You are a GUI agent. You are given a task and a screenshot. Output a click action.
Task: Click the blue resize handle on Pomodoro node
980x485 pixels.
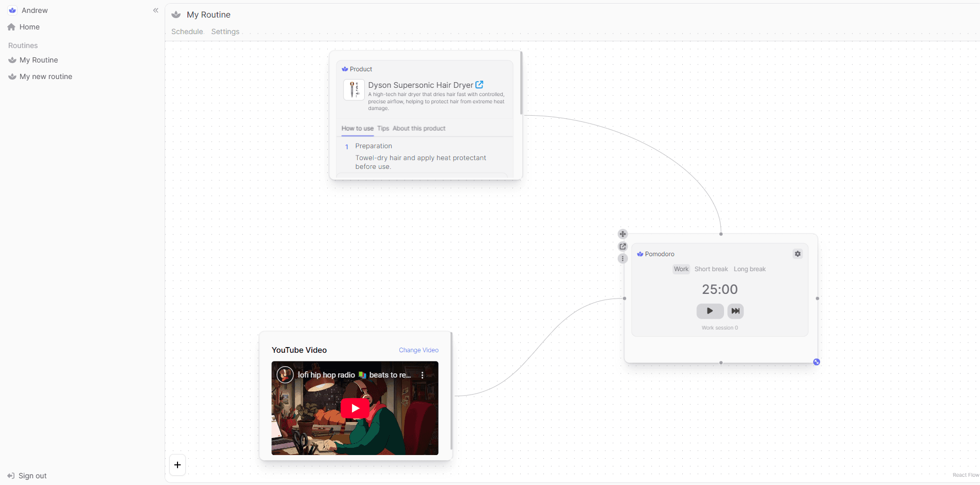pos(816,362)
